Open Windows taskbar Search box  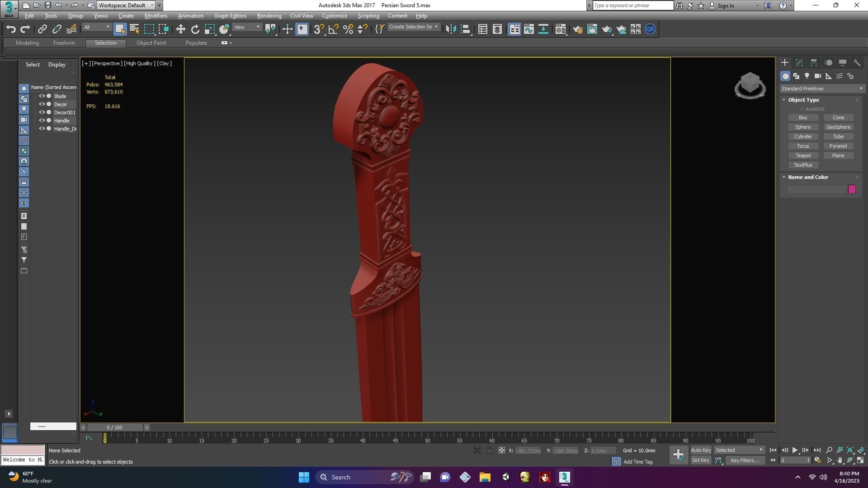pyautogui.click(x=364, y=477)
